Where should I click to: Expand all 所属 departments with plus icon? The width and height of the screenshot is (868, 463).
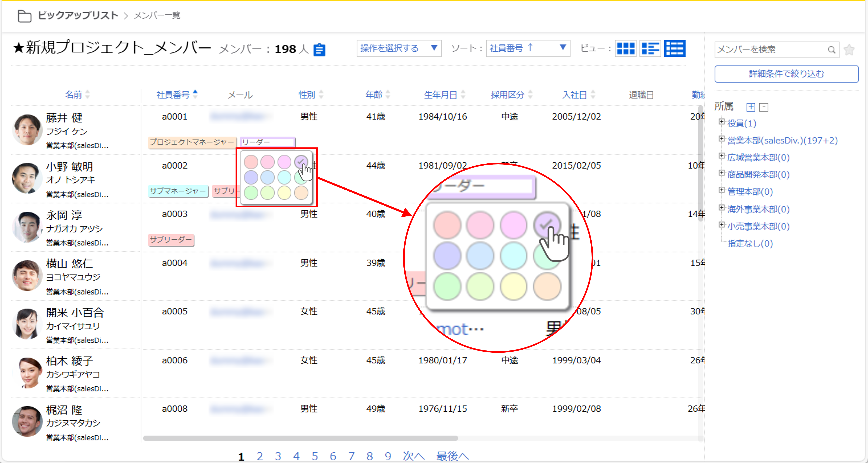click(x=751, y=107)
